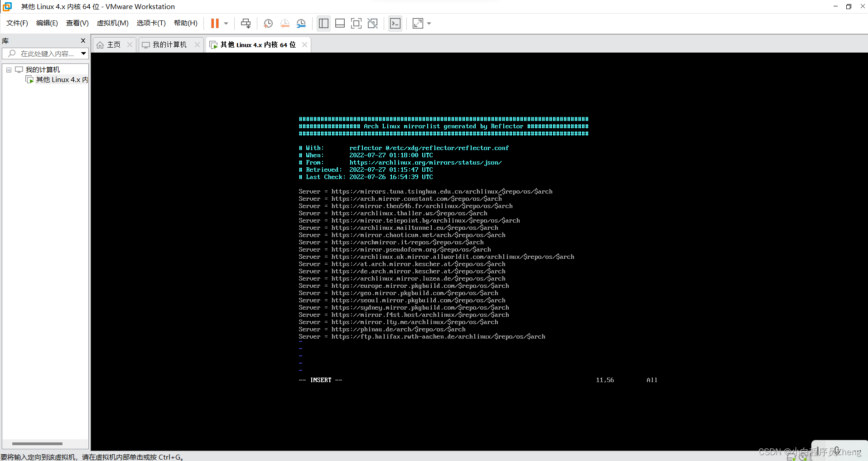Click the seoul.mirror.pkgbuild.com server line
This screenshot has height=461, width=868.
[402, 301]
